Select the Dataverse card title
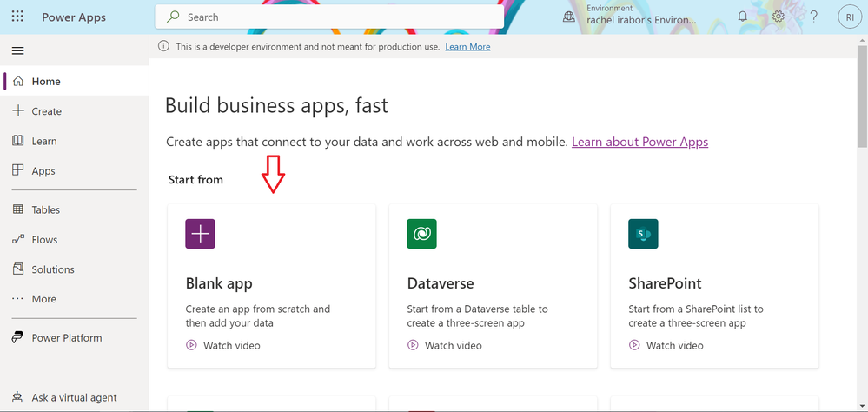Image resolution: width=868 pixels, height=412 pixels. click(441, 283)
